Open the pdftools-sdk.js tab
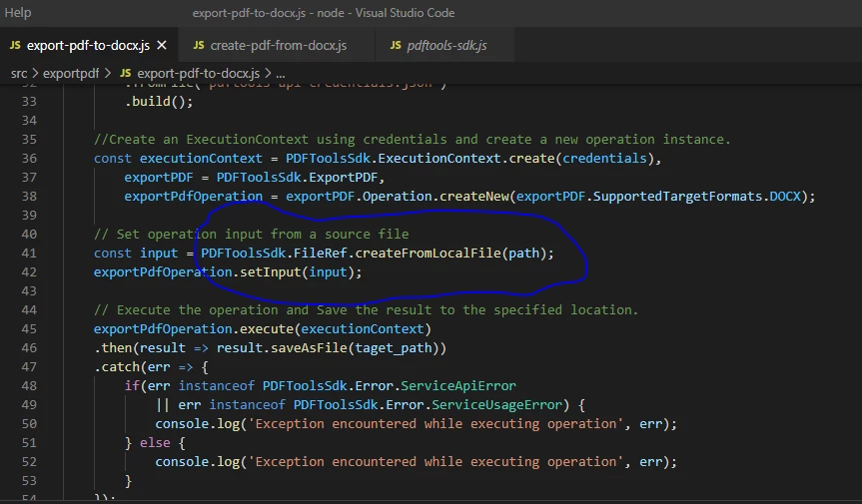 point(445,46)
